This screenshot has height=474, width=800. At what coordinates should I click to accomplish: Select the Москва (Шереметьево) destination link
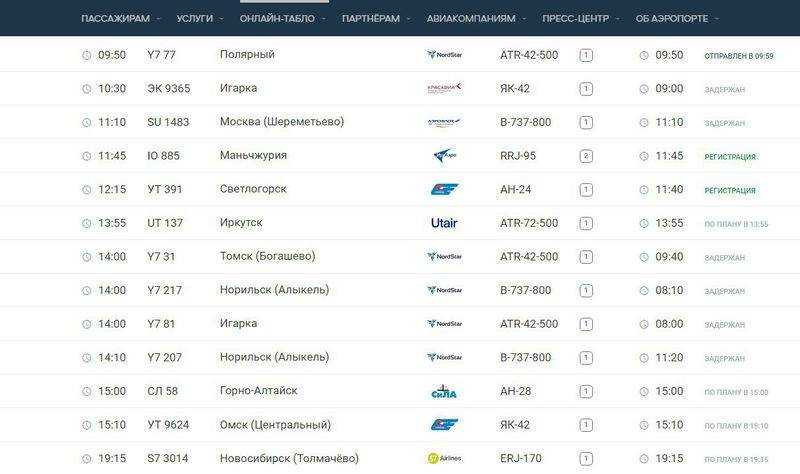(x=282, y=122)
